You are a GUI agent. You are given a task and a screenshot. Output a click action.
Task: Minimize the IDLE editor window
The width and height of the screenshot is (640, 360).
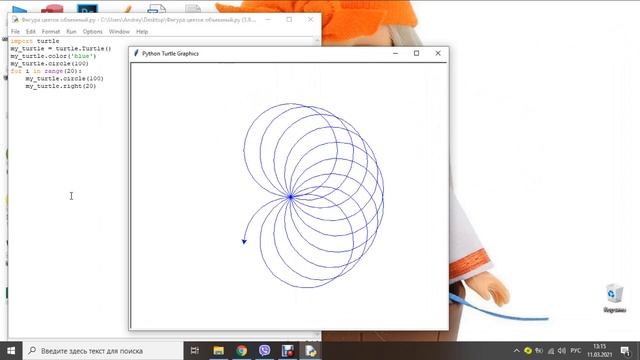(268, 19)
